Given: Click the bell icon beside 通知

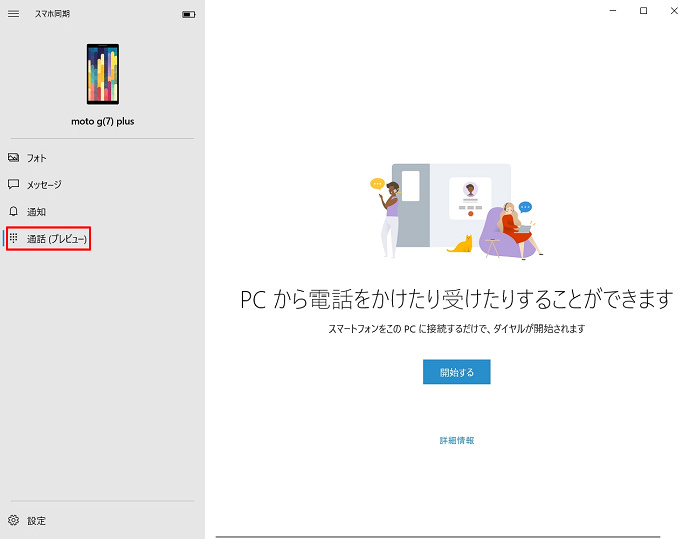Looking at the screenshot, I should tap(14, 212).
